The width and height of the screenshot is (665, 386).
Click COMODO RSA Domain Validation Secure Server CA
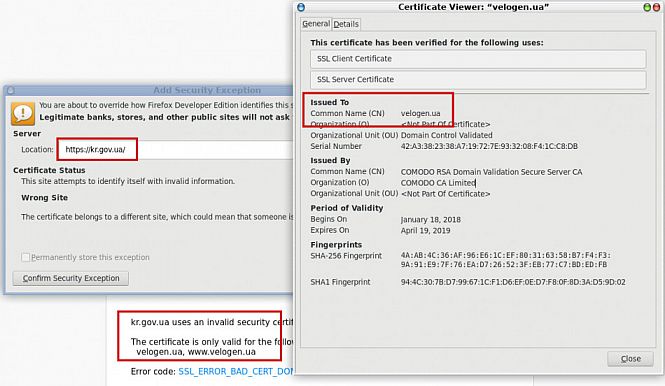click(491, 172)
